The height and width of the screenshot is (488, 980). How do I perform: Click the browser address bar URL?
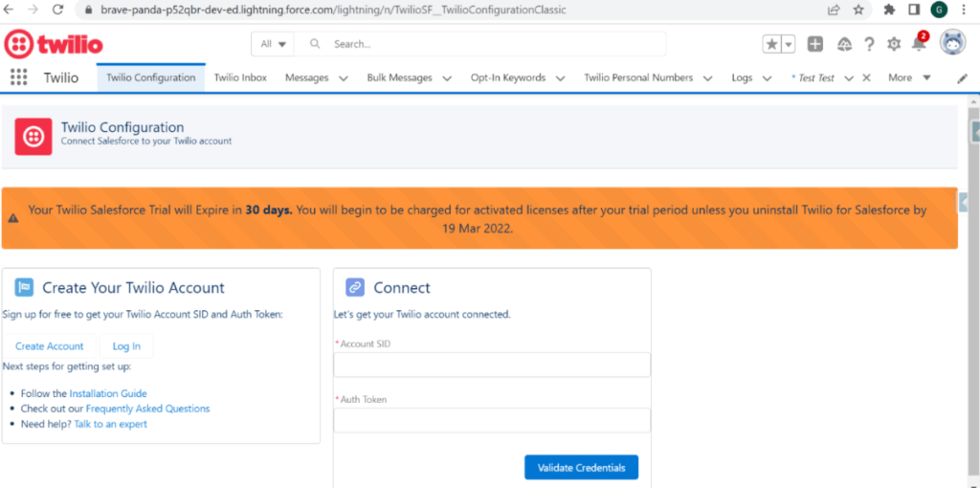(333, 10)
